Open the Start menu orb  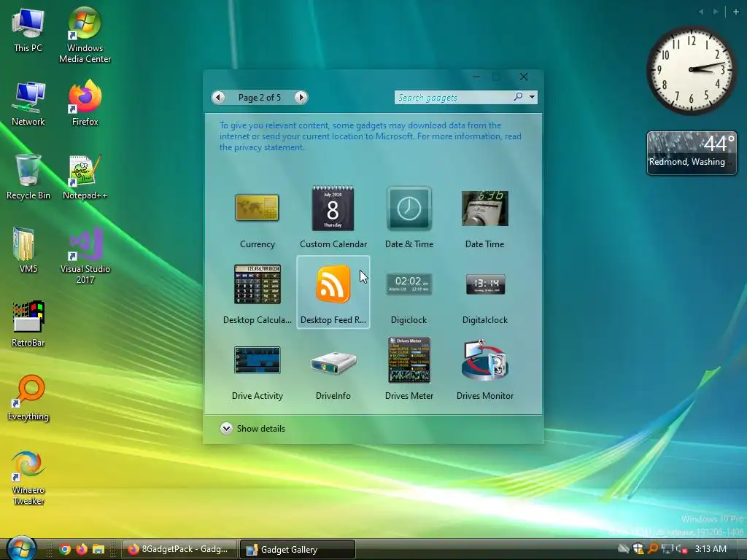[x=21, y=548]
